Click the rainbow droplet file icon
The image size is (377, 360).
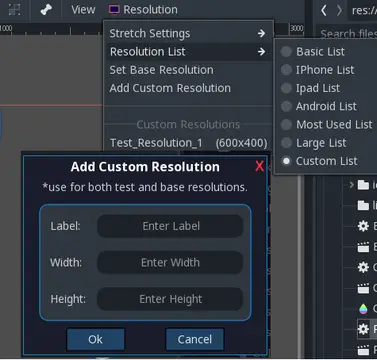[363, 309]
